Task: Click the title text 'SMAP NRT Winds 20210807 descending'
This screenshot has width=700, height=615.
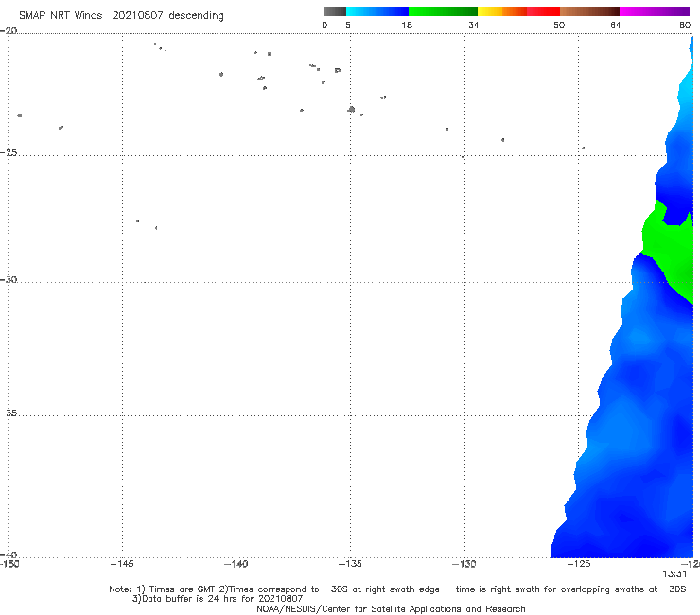Action: pyautogui.click(x=121, y=15)
